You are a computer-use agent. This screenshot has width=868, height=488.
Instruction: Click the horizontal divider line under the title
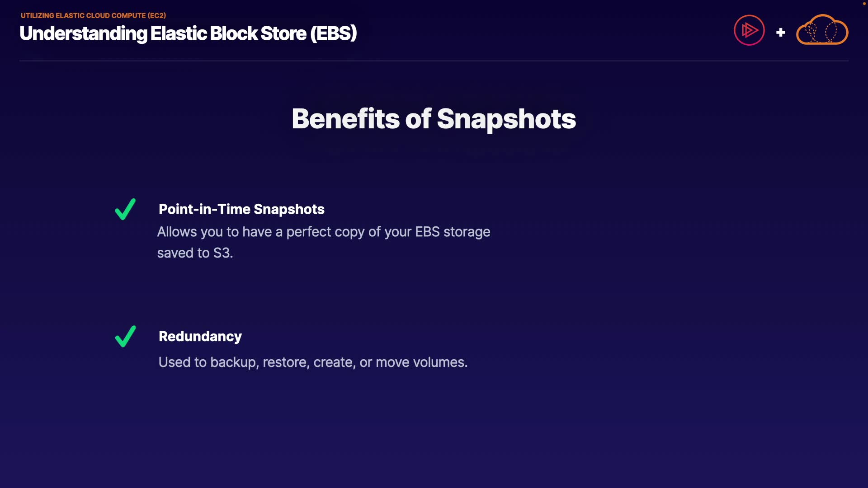tap(434, 61)
